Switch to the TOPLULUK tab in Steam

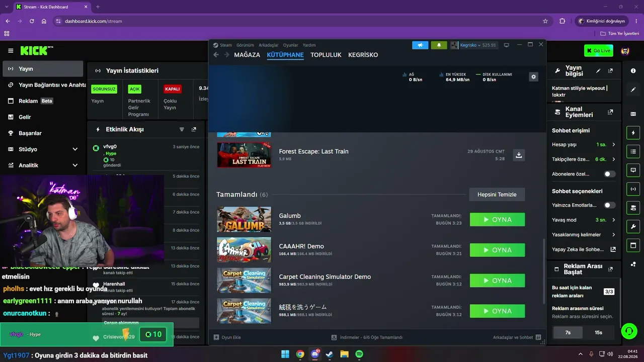coord(326,55)
